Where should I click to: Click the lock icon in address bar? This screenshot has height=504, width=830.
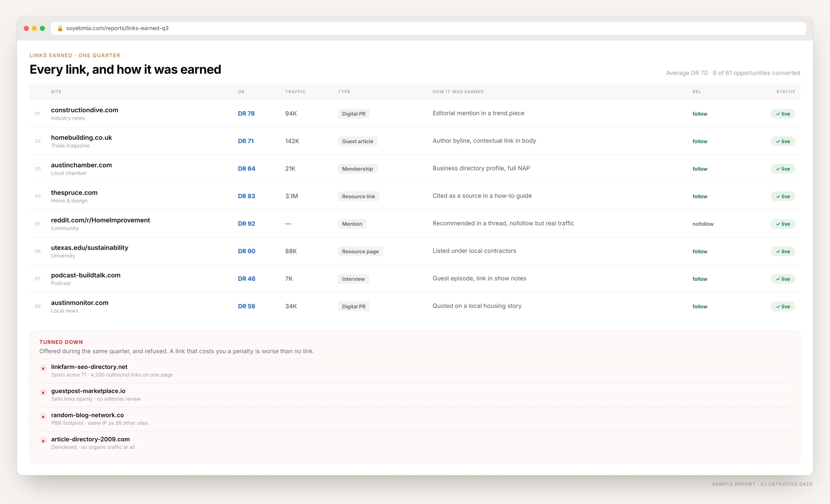(x=60, y=28)
